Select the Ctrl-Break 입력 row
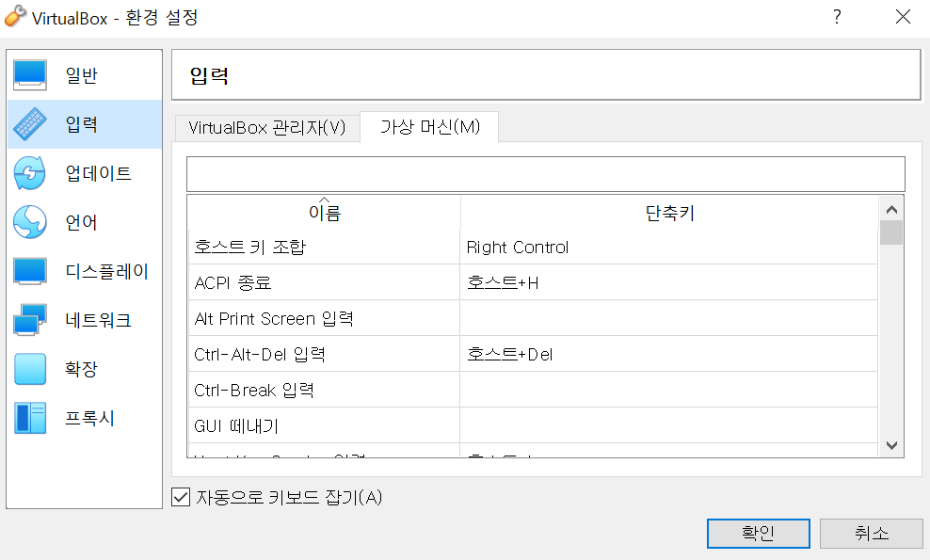The height and width of the screenshot is (560, 930). click(533, 390)
